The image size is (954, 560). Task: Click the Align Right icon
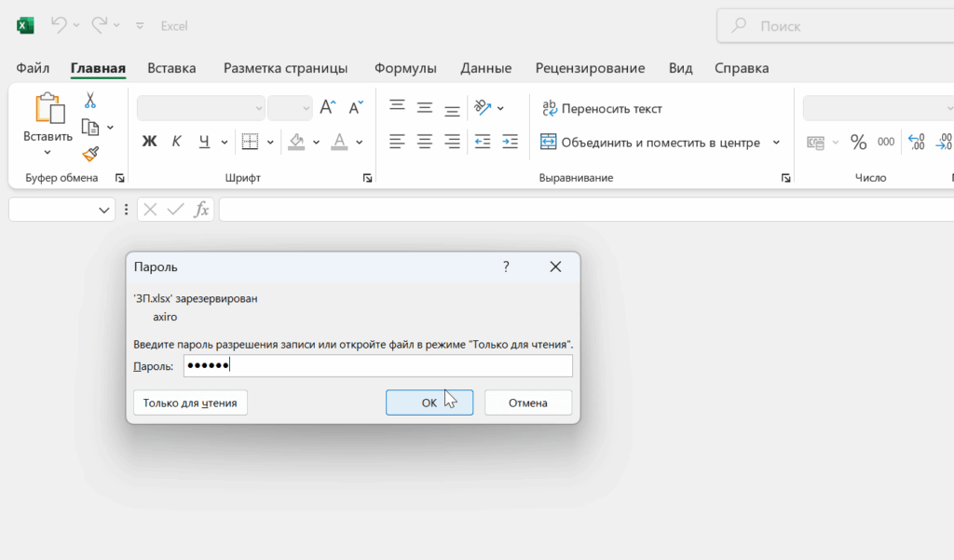pyautogui.click(x=452, y=142)
